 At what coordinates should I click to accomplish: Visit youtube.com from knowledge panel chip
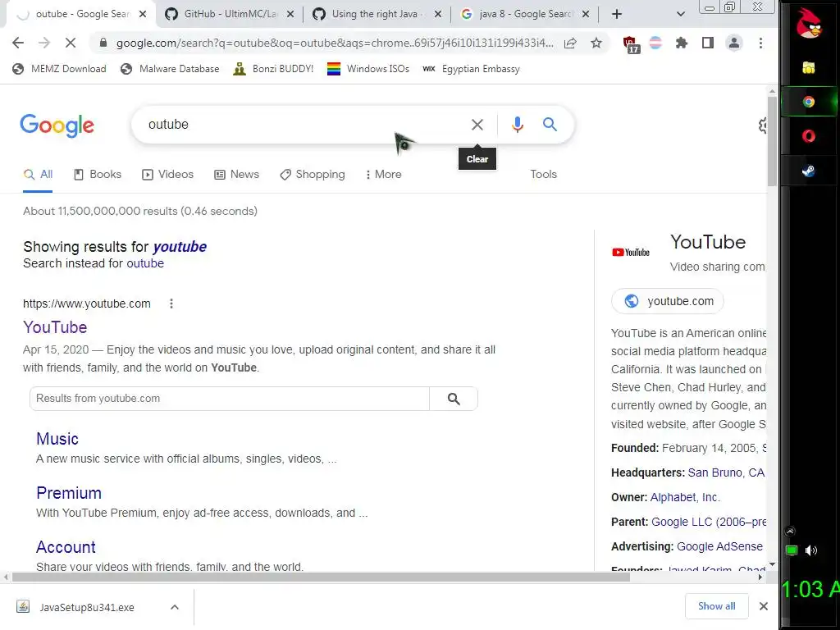click(668, 301)
